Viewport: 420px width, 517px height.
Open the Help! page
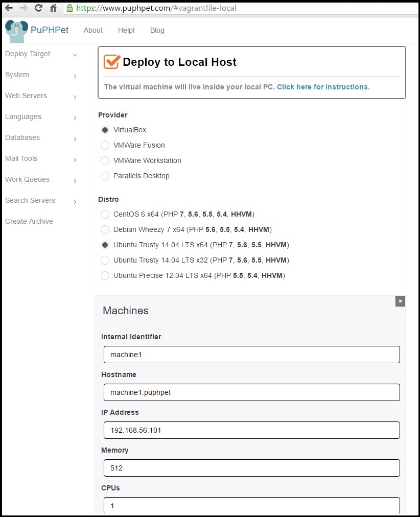126,30
